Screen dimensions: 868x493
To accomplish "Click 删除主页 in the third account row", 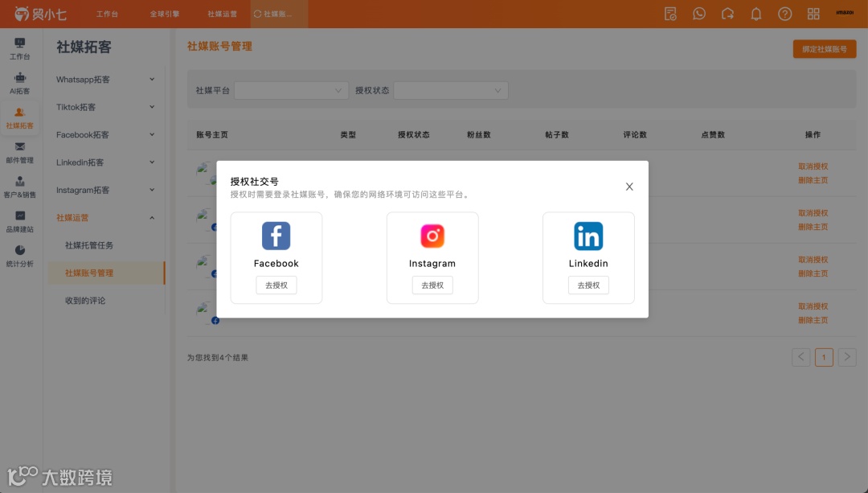I will pyautogui.click(x=813, y=273).
